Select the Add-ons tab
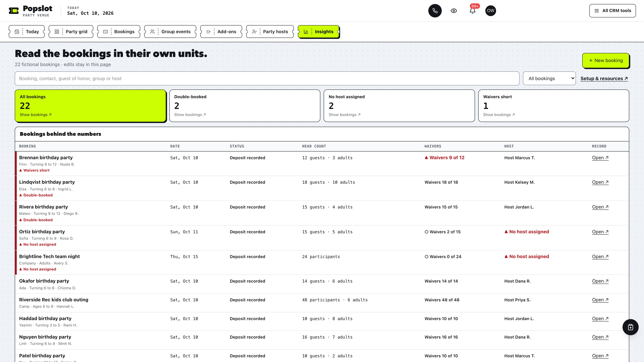Screen dimensions: 644x362 (221, 32)
